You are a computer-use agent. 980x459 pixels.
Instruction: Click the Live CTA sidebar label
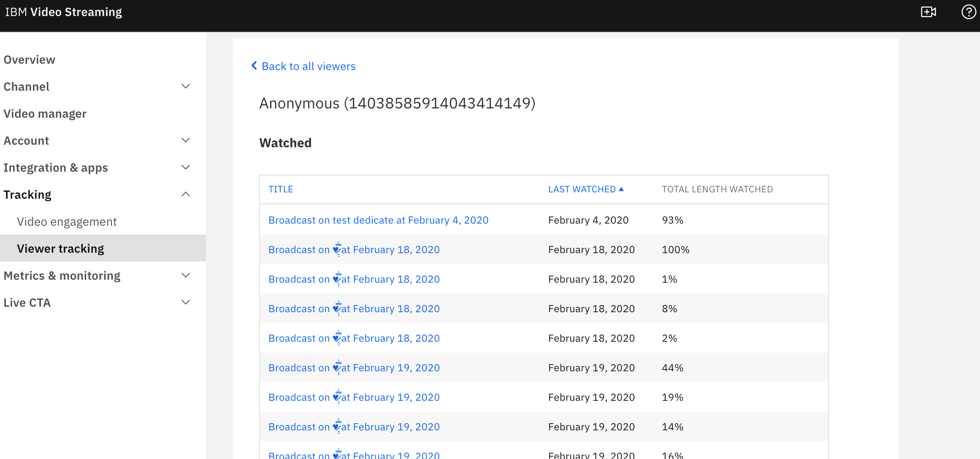[x=27, y=303]
